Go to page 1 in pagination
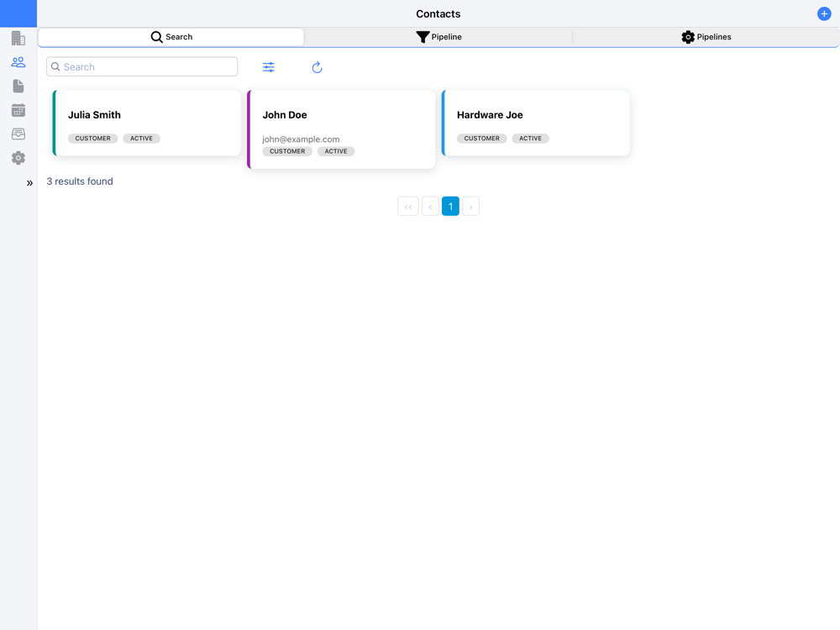 point(450,207)
